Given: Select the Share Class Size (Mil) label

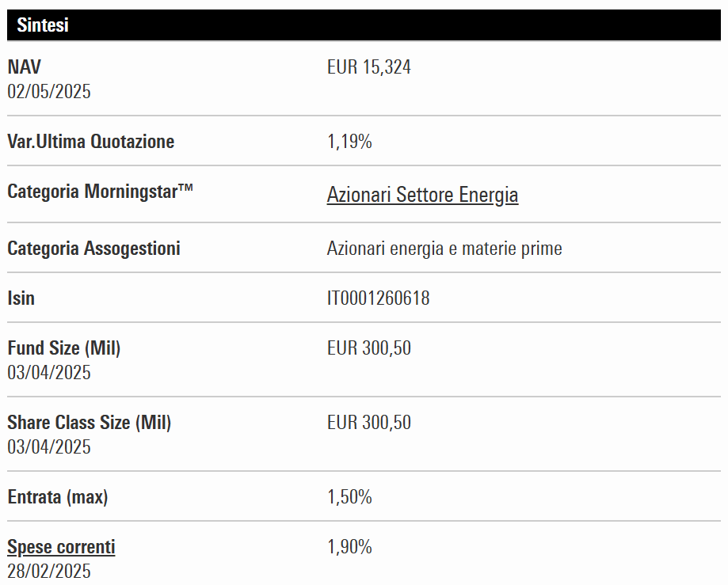Looking at the screenshot, I should 89,423.
